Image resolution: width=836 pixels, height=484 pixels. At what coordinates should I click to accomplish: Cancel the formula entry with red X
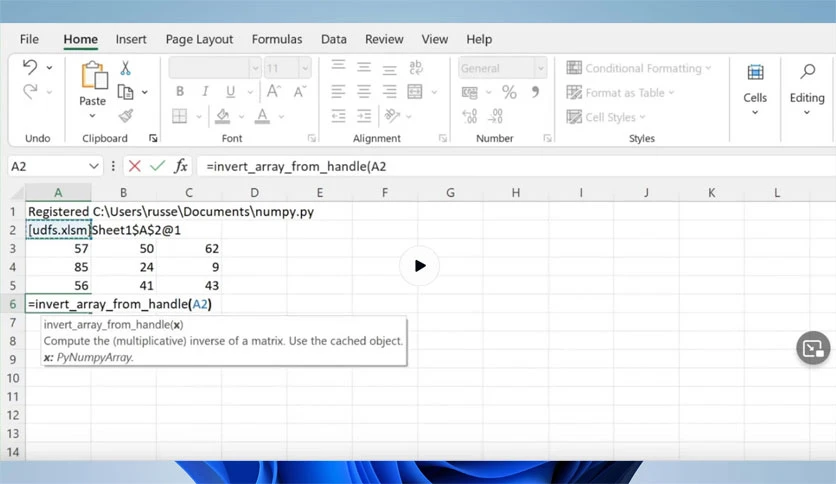click(x=134, y=166)
